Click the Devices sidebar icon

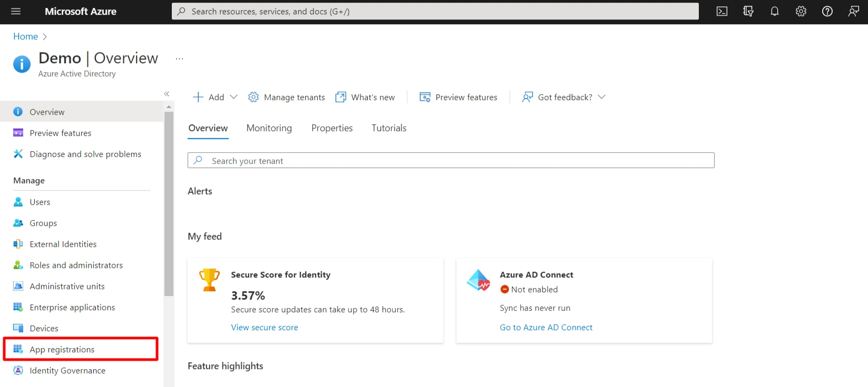(x=18, y=328)
